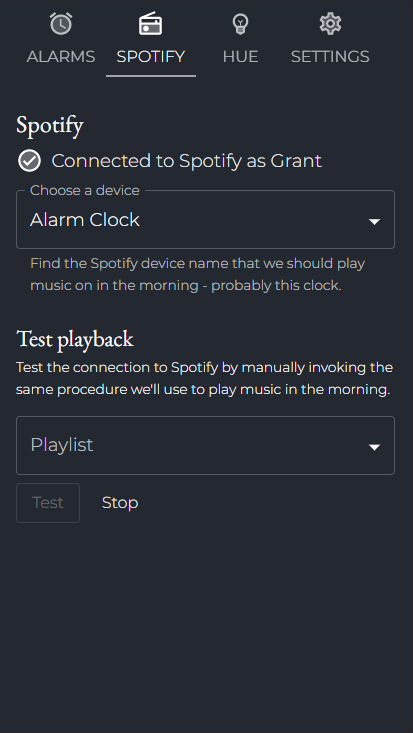
Task: Expand the Playlist list using its arrow
Action: click(374, 447)
